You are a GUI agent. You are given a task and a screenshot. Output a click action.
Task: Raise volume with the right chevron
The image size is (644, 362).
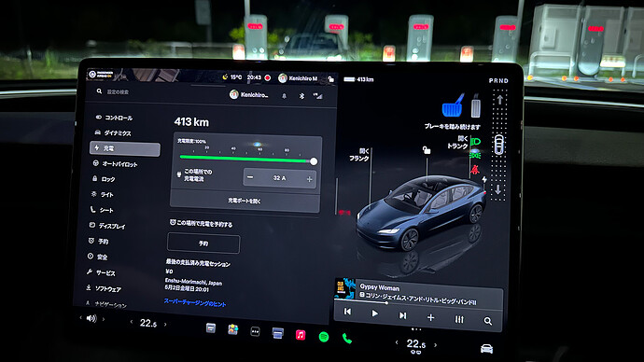(x=103, y=319)
